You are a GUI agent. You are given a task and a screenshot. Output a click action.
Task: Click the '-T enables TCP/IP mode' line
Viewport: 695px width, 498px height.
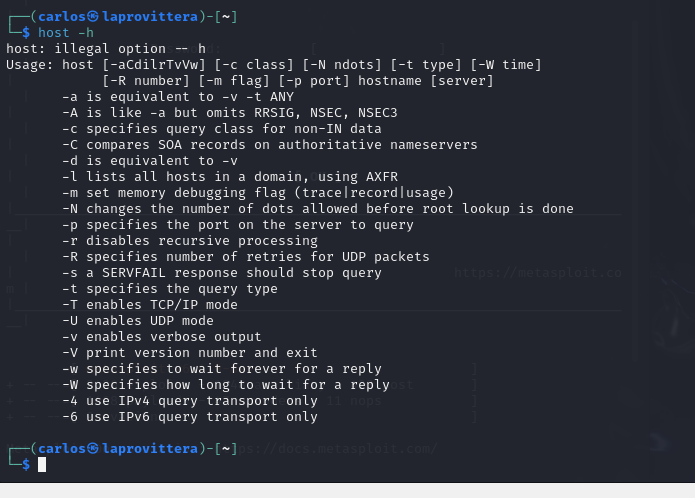tap(150, 304)
